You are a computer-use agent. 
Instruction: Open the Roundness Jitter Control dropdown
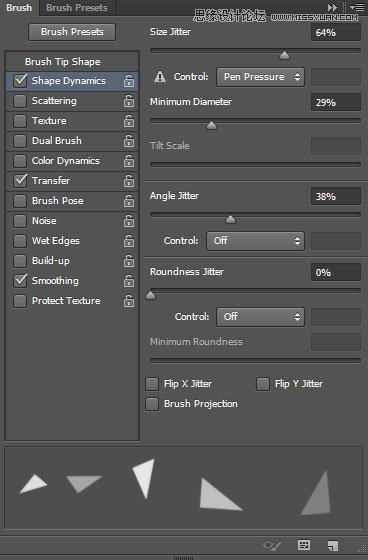tap(260, 317)
